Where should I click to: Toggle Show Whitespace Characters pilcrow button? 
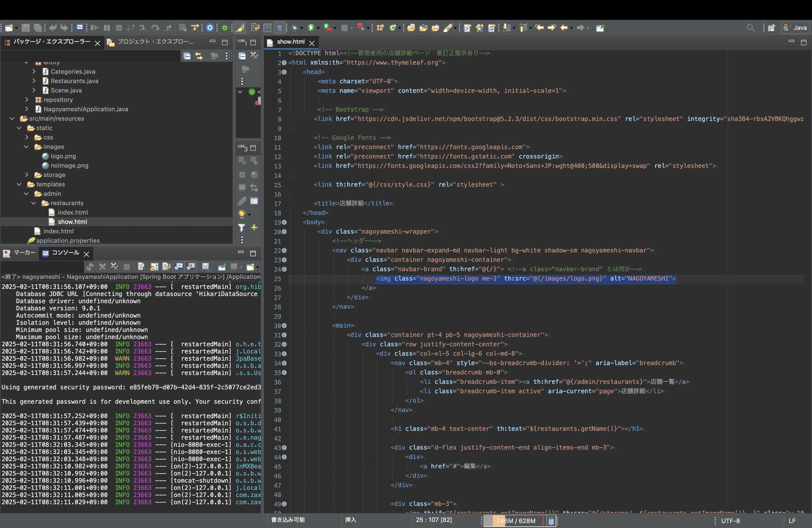280,28
